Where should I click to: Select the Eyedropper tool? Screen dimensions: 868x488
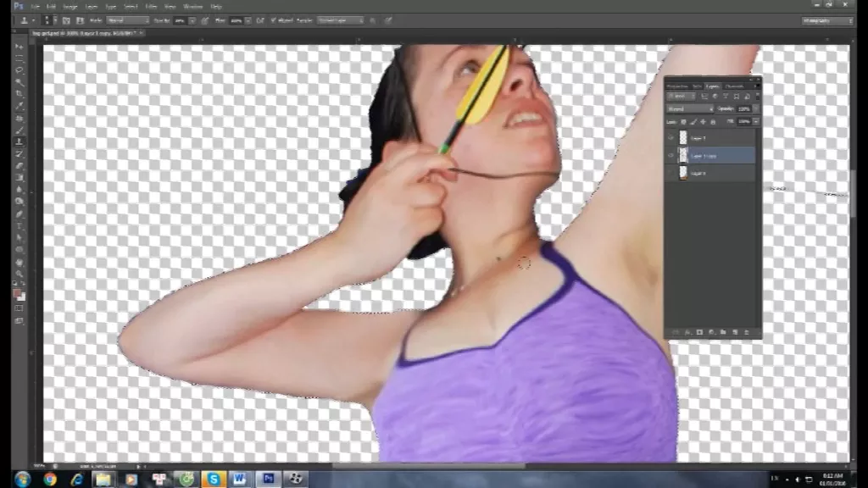[19, 106]
